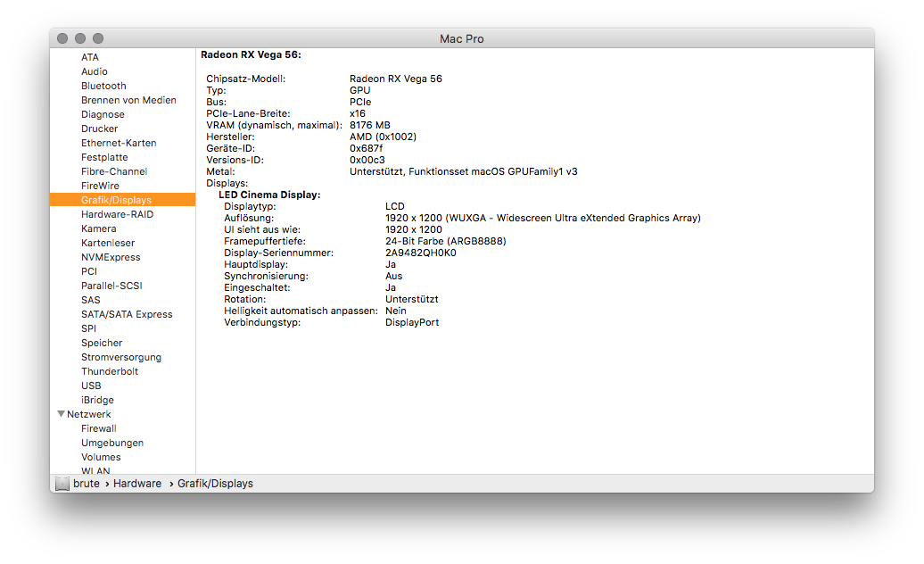Screen dimensions: 924x564
Task: Select SPI in the sidebar
Action: [88, 328]
